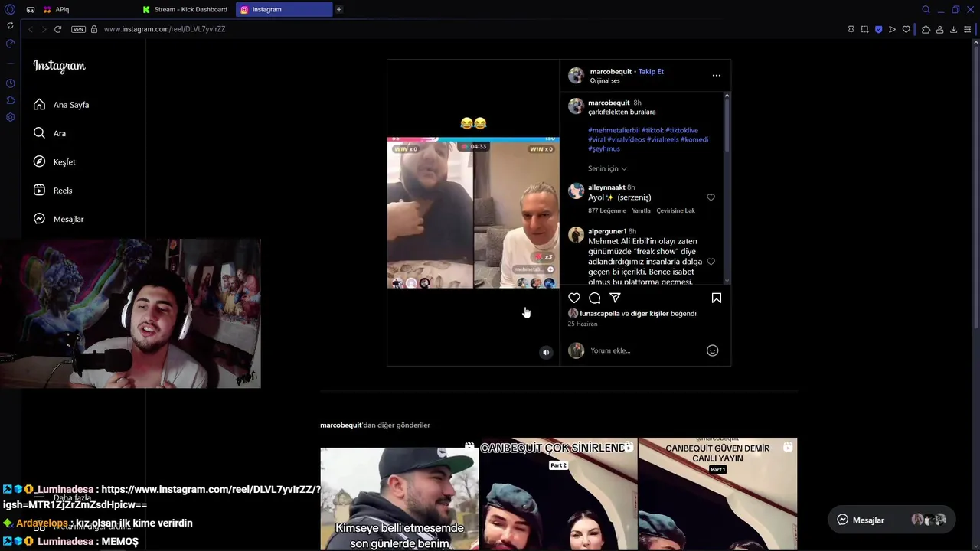The image size is (980, 551).
Task: Like alleynnaakt's comment
Action: pos(710,197)
